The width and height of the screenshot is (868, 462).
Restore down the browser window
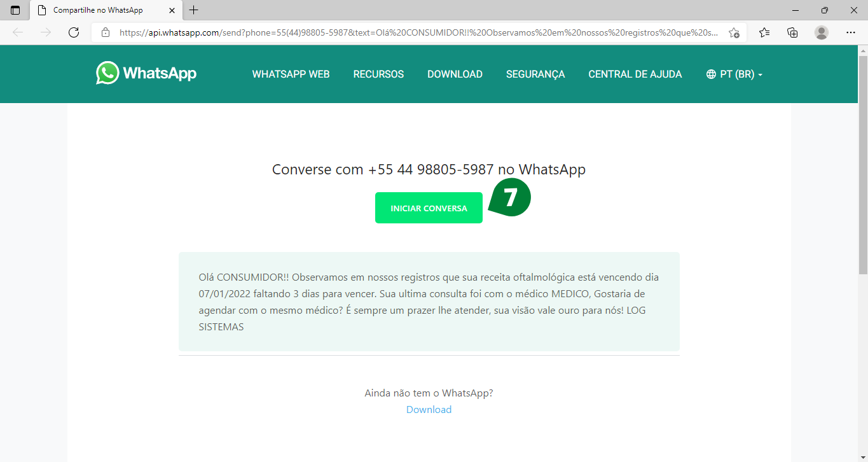pyautogui.click(x=824, y=10)
